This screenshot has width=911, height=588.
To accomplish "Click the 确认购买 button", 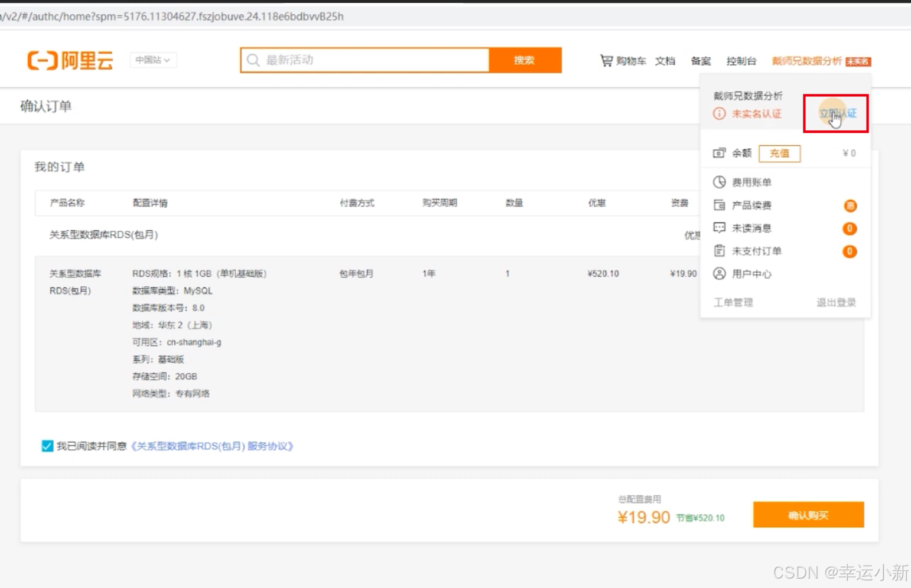I will 808,515.
